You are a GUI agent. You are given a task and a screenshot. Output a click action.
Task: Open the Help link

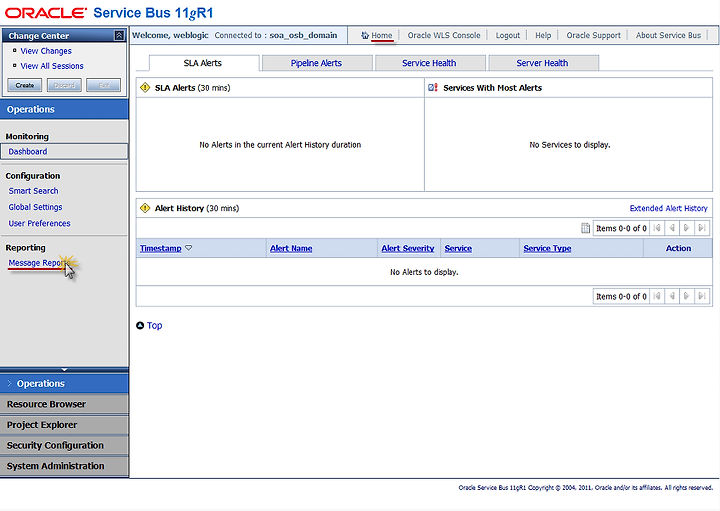point(543,35)
